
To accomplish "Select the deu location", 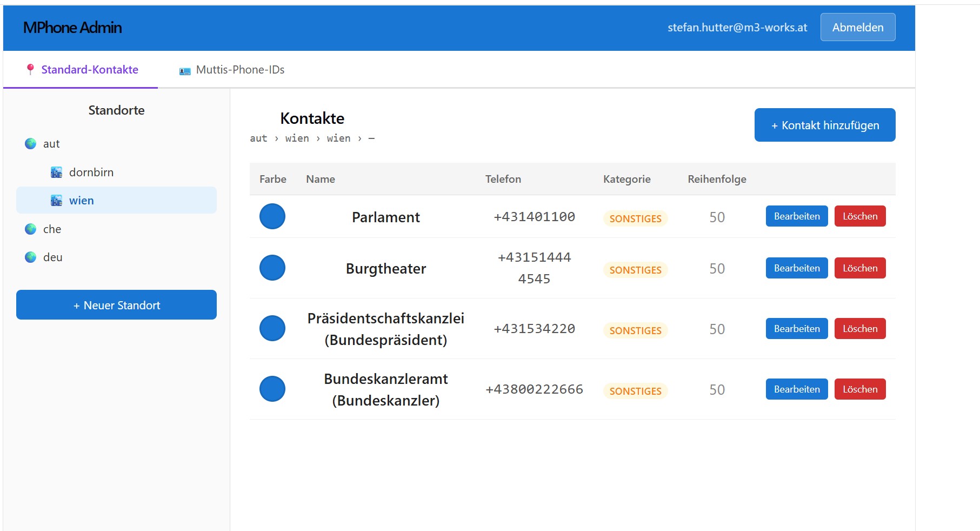I will (116, 257).
